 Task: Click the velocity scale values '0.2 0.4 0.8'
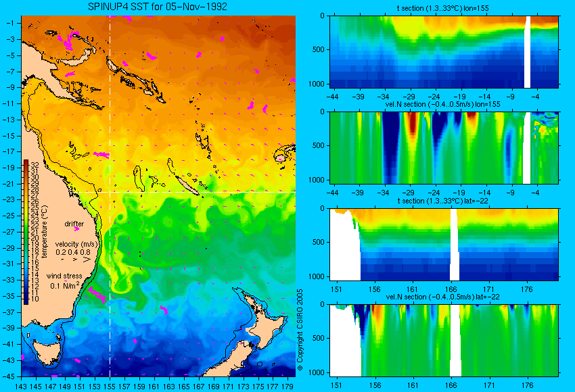click(73, 252)
